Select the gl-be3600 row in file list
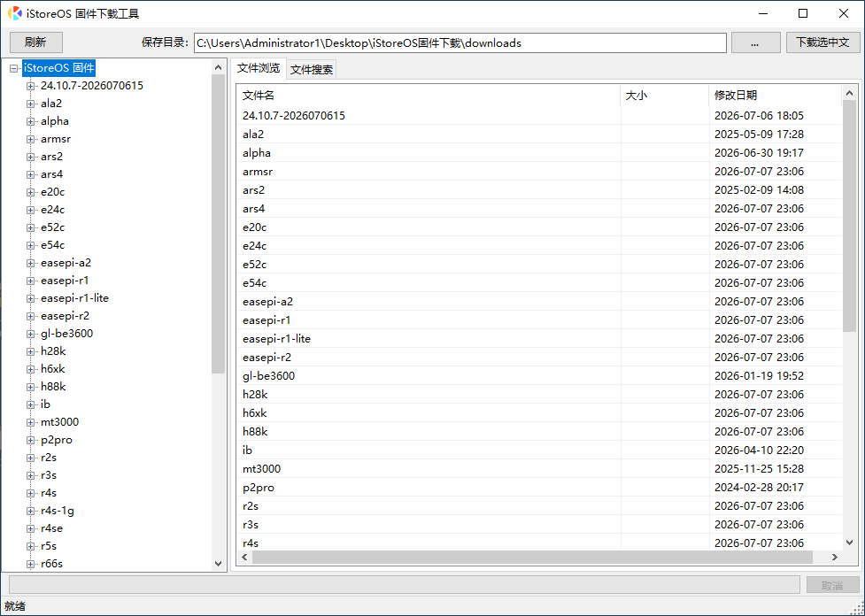Image resolution: width=865 pixels, height=616 pixels. click(x=539, y=375)
